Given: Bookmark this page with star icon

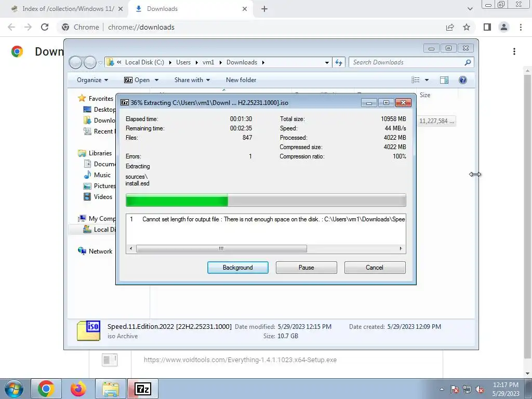Looking at the screenshot, I should coord(467,27).
